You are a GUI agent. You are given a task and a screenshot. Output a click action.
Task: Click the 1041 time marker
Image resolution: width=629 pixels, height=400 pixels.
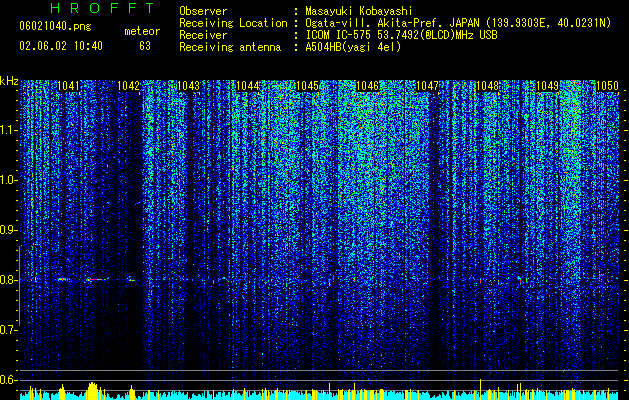click(69, 86)
